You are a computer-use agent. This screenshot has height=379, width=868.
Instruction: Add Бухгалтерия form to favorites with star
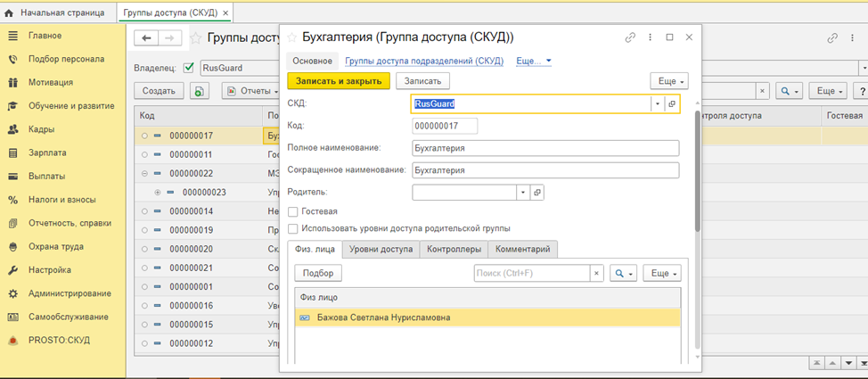tap(291, 37)
